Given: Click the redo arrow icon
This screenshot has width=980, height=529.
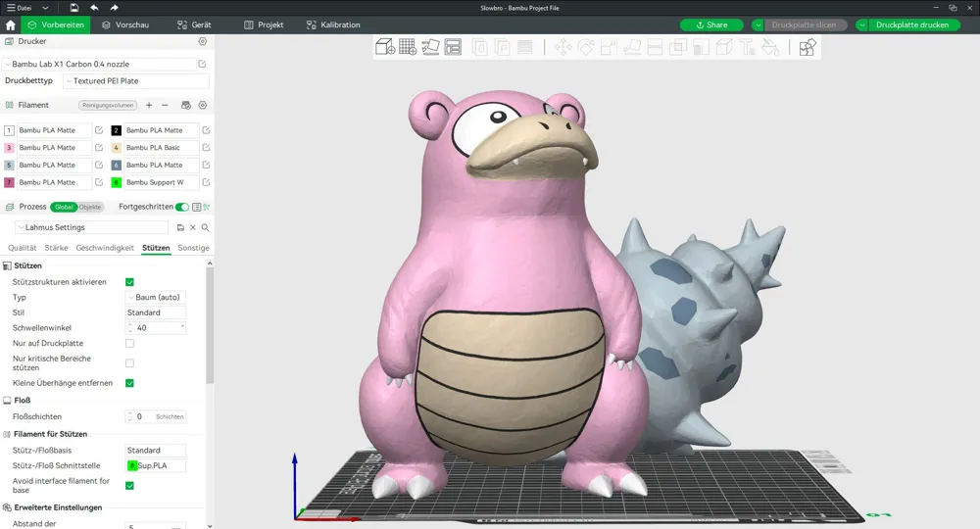Looking at the screenshot, I should 114,8.
